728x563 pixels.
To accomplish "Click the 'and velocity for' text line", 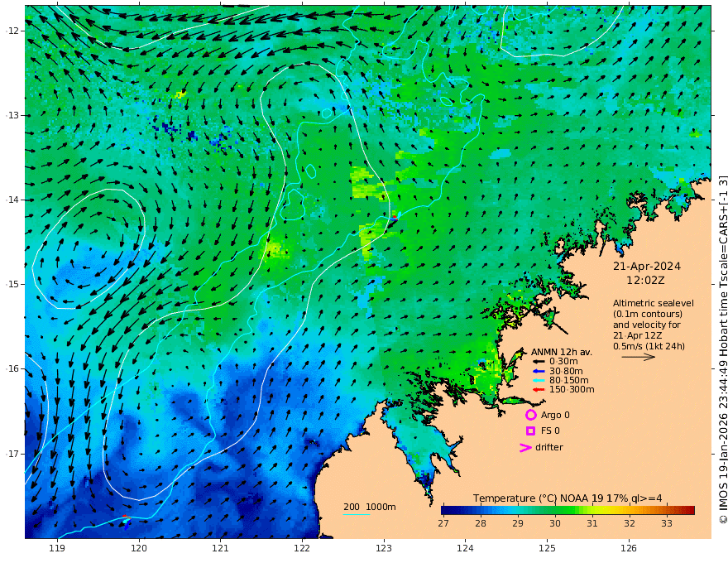I will tap(646, 325).
